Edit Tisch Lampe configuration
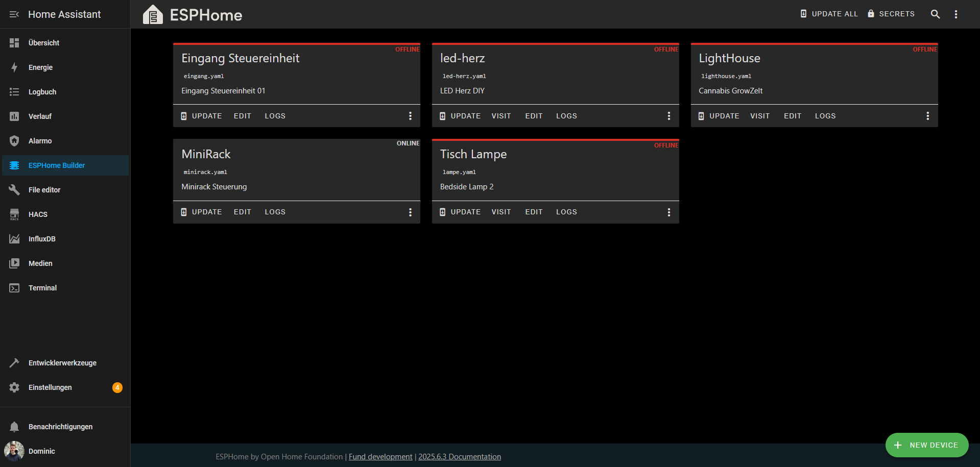980x467 pixels. click(534, 212)
